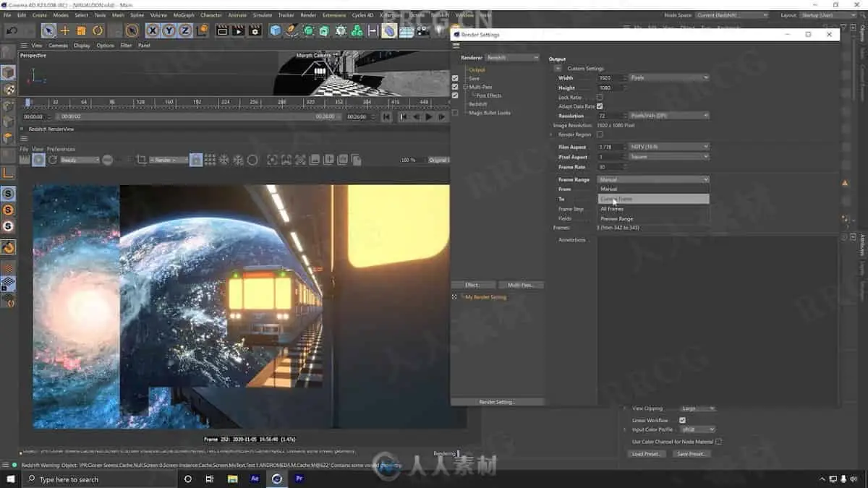Toggle the Z axis lock
The width and height of the screenshot is (868, 488).
185,30
